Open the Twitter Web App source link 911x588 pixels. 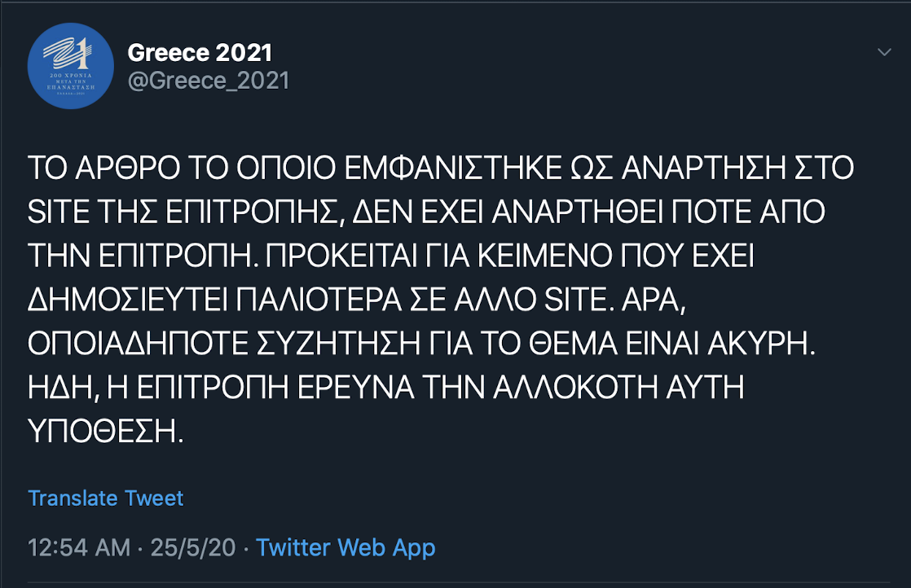[345, 547]
